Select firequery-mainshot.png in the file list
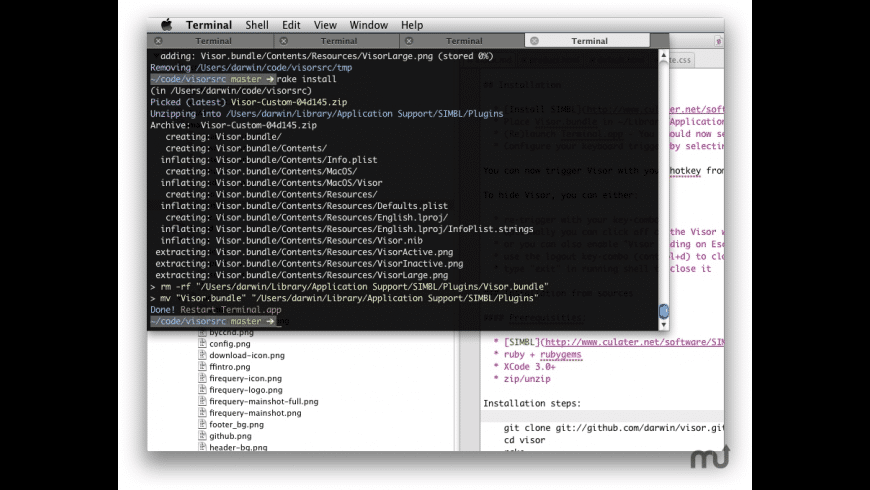 [255, 413]
